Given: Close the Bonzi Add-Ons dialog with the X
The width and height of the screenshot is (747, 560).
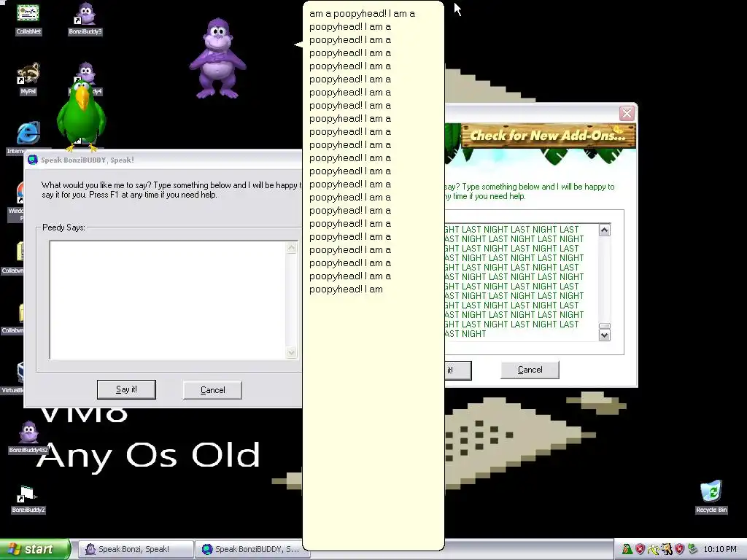Looking at the screenshot, I should 627,113.
